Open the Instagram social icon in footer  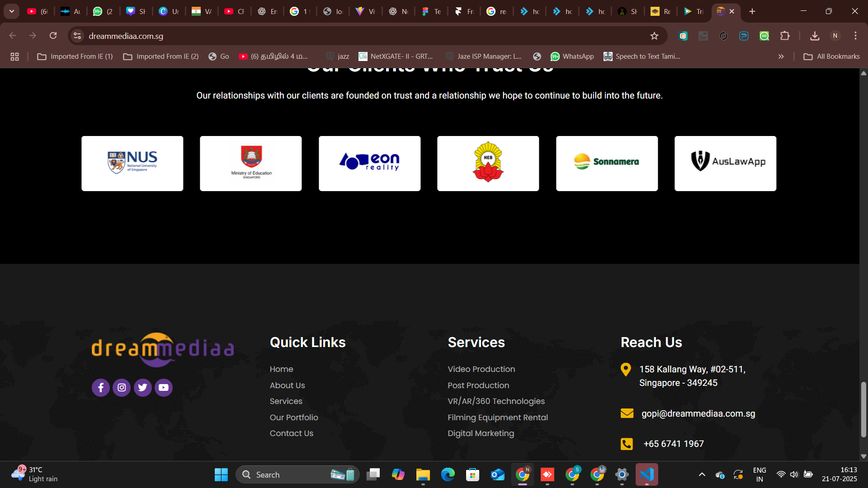click(x=122, y=388)
